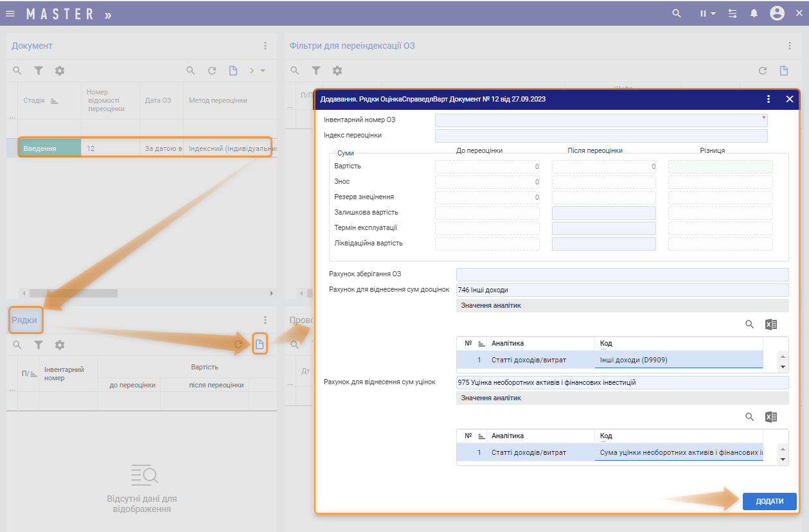Click the Інвентарний номер ОЗ field
809x532 pixels.
[601, 120]
